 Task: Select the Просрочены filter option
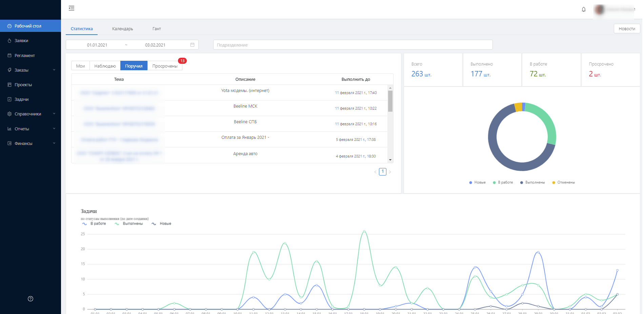(165, 66)
